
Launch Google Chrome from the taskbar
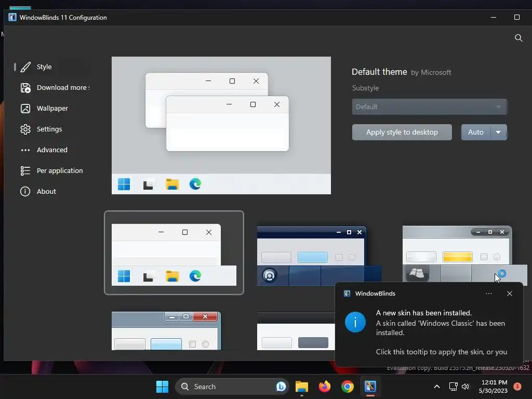[348, 387]
